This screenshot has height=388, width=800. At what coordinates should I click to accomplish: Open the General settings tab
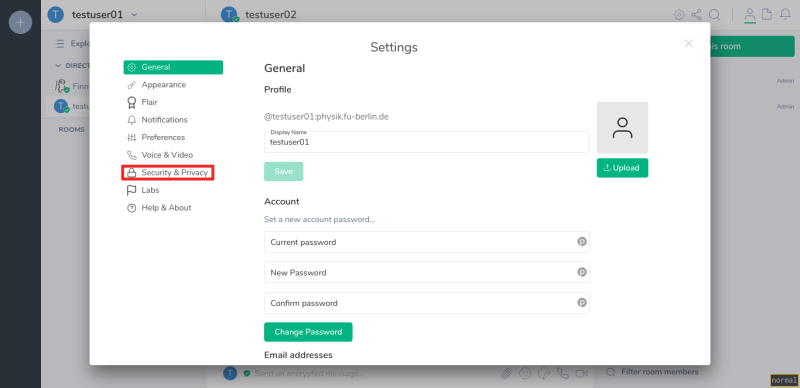tap(173, 67)
